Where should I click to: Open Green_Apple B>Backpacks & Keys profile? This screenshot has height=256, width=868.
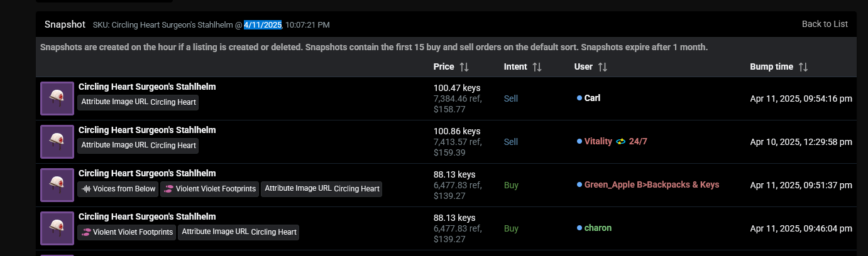click(651, 184)
